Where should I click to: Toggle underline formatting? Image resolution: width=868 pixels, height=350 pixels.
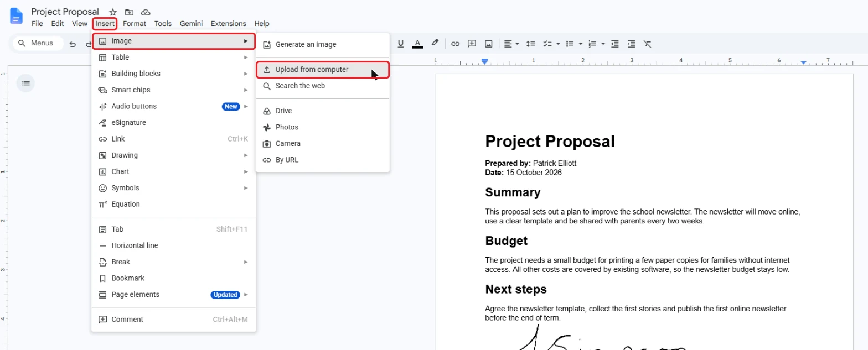tap(401, 43)
